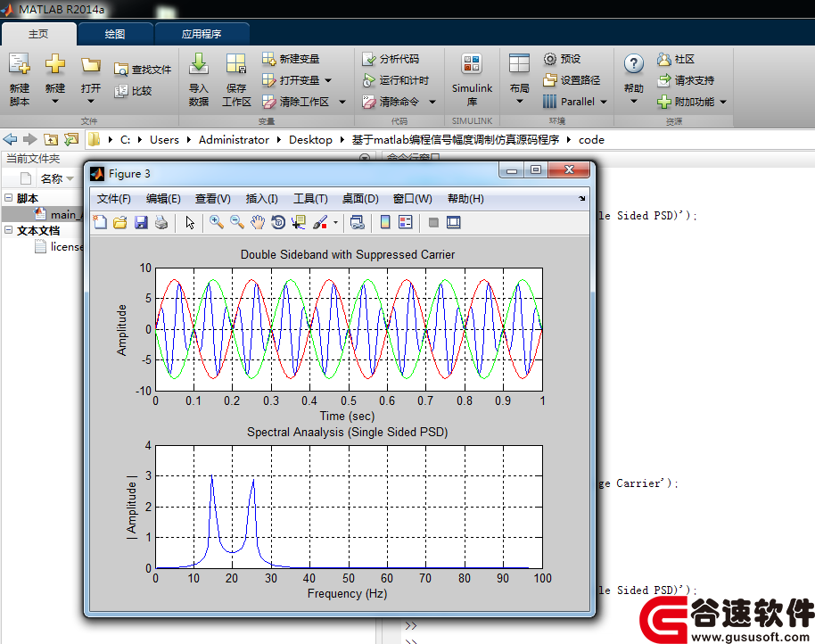Collapse the 文本文档 tree group
The width and height of the screenshot is (815, 644).
(x=8, y=229)
